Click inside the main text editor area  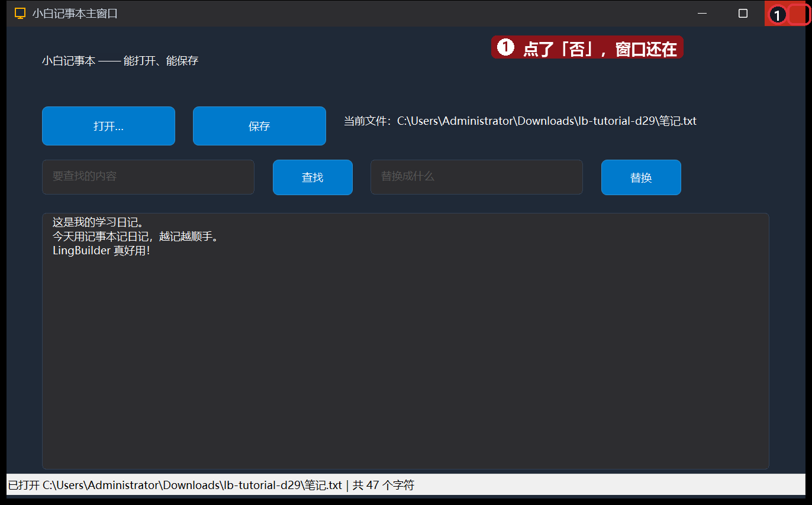pos(405,341)
